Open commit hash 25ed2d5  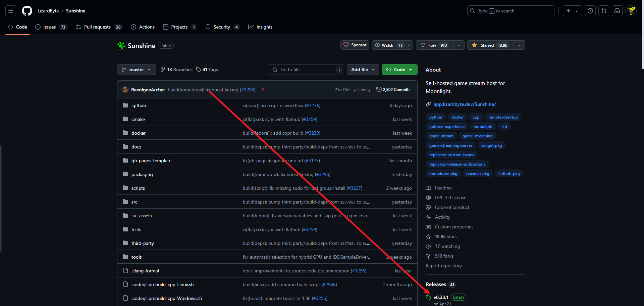(342, 90)
